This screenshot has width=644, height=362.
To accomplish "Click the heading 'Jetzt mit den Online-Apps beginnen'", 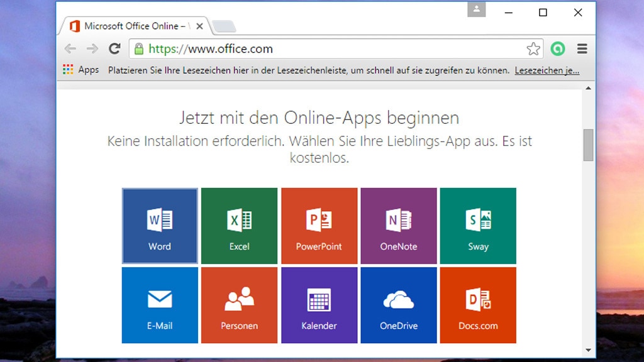I will pos(319,118).
